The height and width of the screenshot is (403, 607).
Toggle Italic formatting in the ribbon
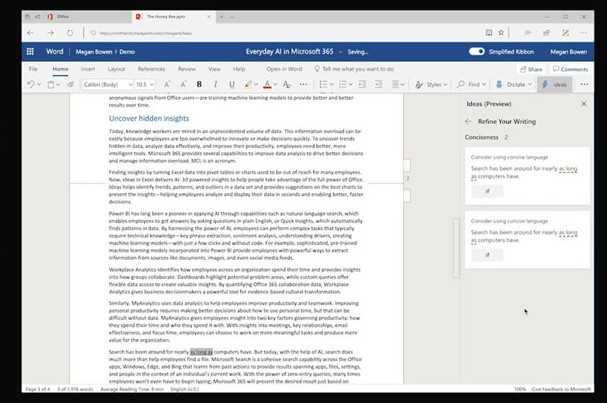click(217, 85)
